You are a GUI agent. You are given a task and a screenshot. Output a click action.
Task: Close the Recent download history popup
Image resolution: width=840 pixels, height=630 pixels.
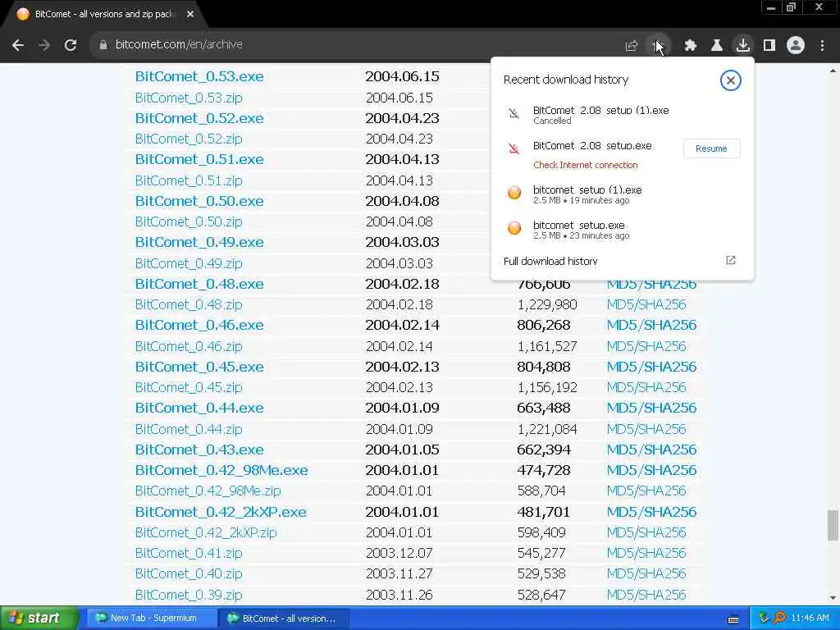tap(731, 80)
